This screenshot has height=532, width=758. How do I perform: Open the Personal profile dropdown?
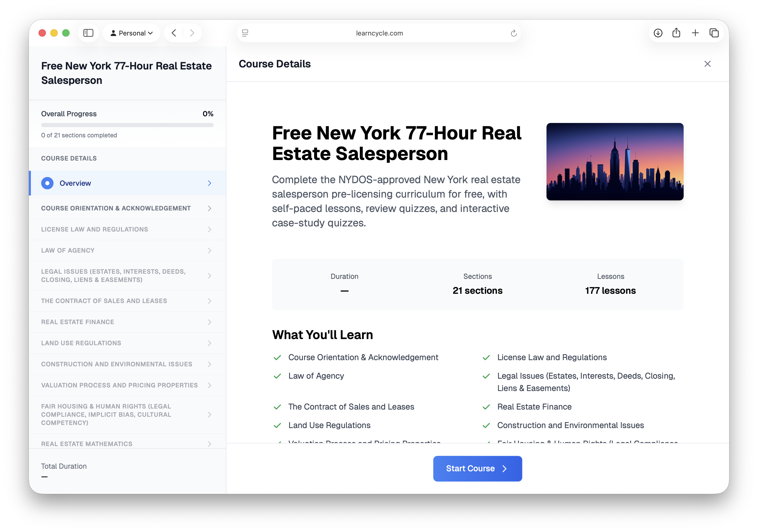131,33
